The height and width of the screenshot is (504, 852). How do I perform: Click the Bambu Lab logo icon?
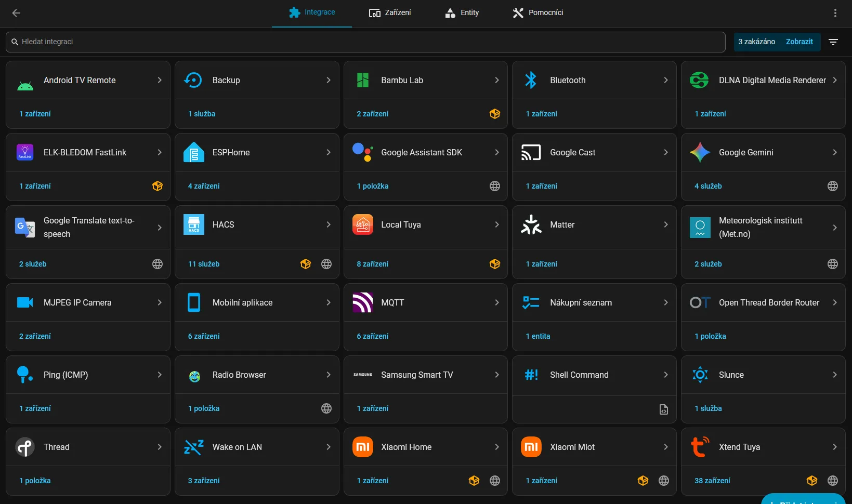[363, 80]
